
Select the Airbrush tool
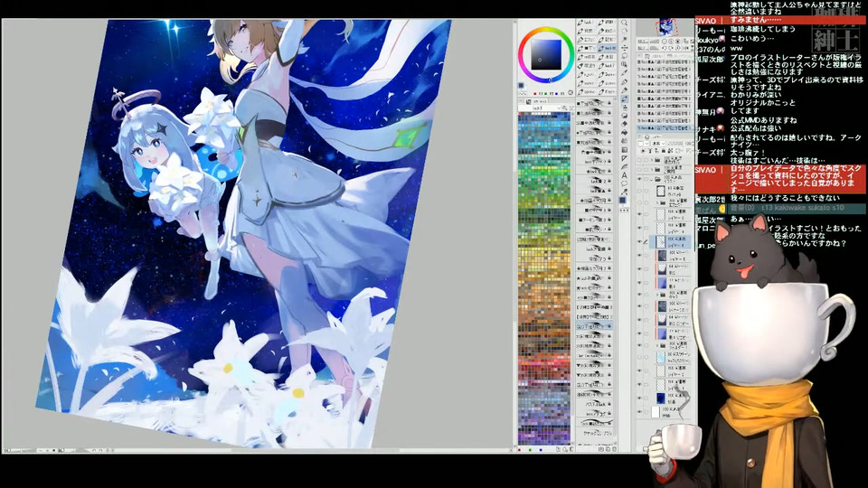[x=625, y=108]
